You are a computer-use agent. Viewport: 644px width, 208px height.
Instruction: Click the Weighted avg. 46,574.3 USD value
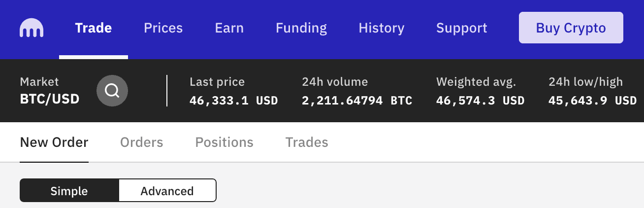[480, 101]
